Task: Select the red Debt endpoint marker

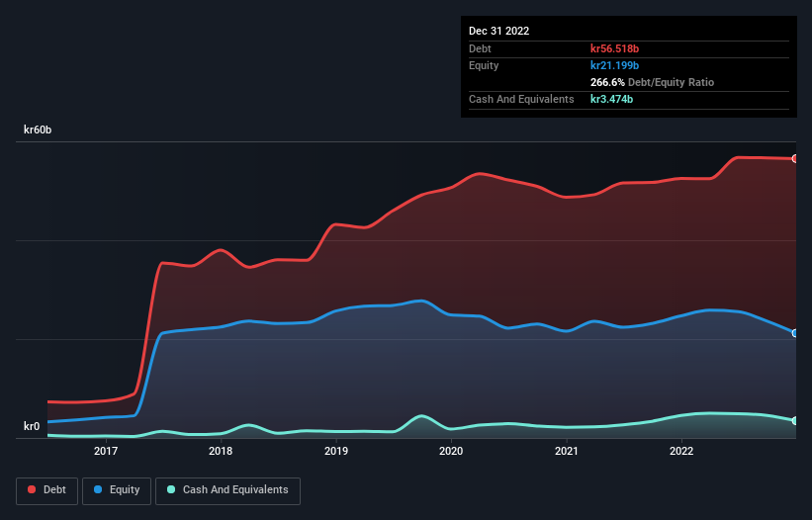Action: pyautogui.click(x=795, y=159)
